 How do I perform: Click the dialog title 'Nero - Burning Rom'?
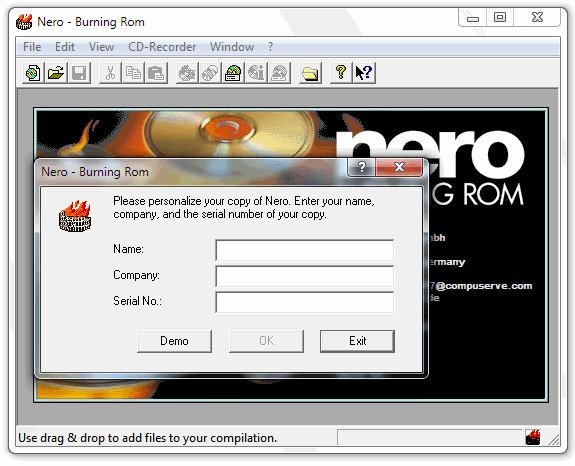[95, 172]
